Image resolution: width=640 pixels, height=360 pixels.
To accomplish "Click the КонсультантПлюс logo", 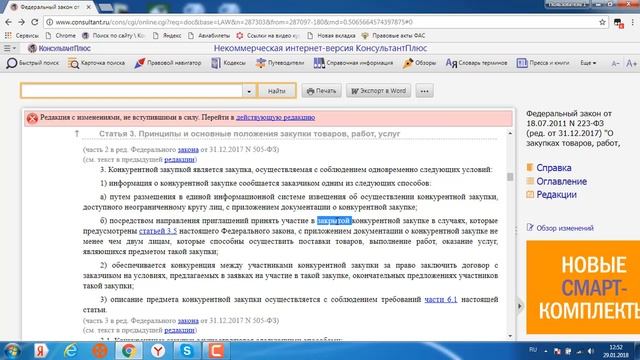I will (59, 48).
